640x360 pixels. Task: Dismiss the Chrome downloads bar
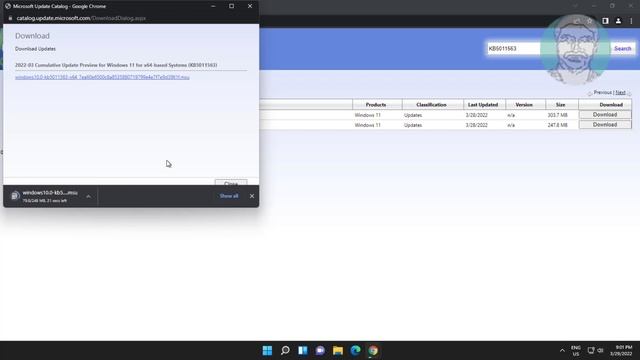tap(252, 196)
